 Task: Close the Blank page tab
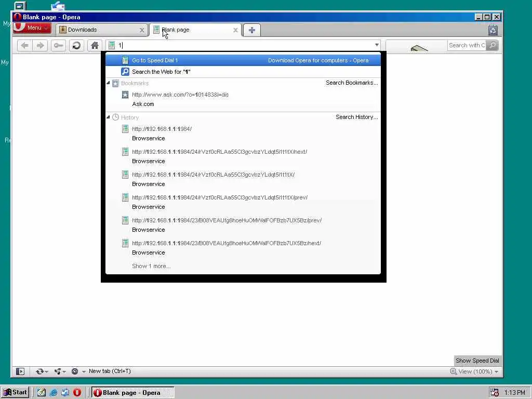click(x=235, y=30)
